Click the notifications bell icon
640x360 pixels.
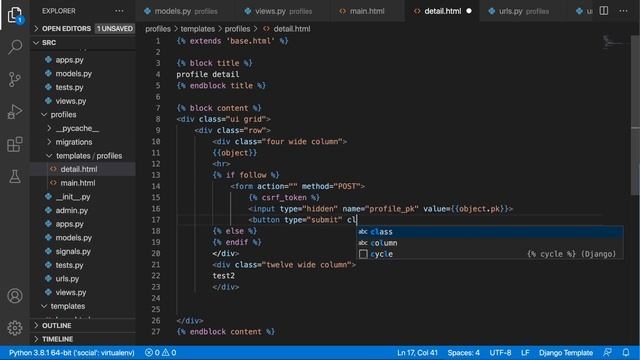point(626,352)
